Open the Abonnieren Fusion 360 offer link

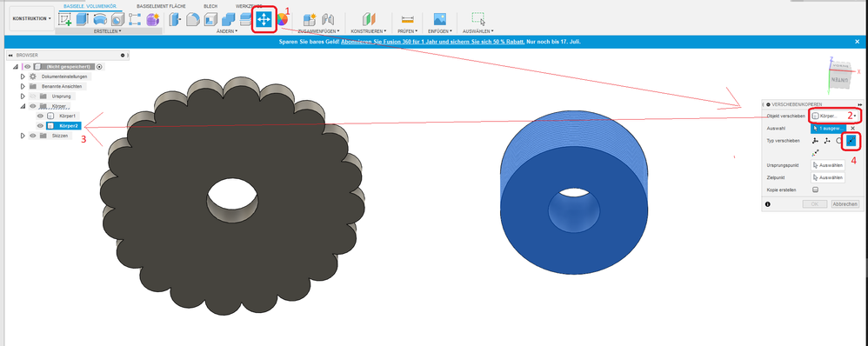(x=433, y=42)
